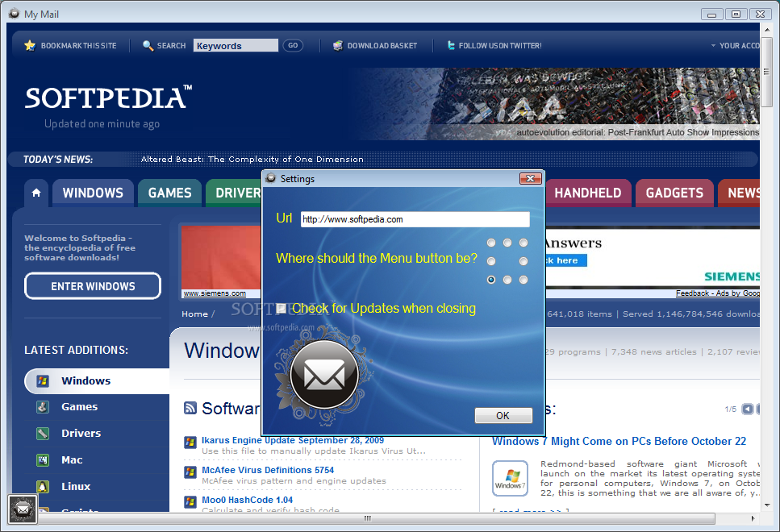Click the Windows 7 logo thumbnail
780x532 pixels.
click(510, 478)
